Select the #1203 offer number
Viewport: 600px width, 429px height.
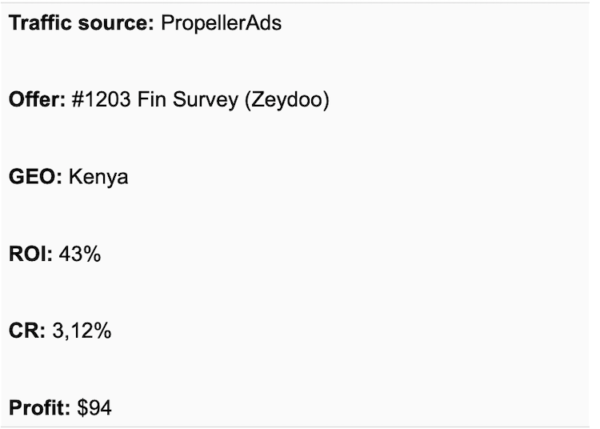tap(101, 100)
